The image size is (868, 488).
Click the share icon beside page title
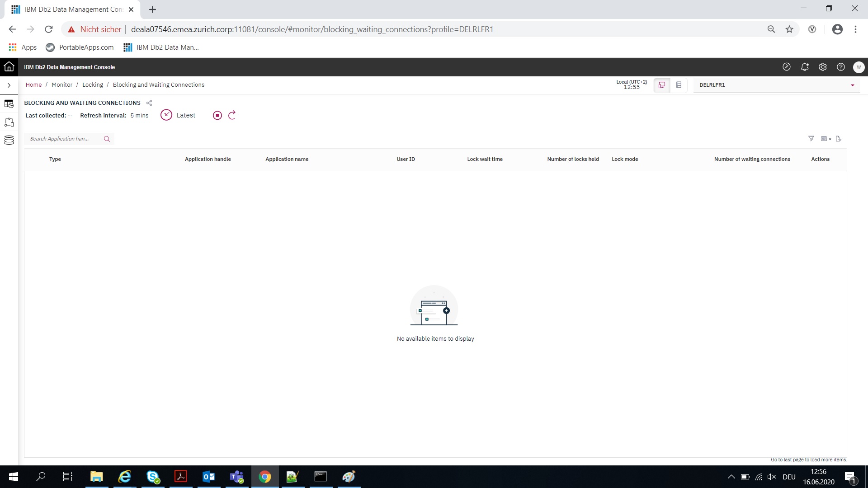click(149, 103)
